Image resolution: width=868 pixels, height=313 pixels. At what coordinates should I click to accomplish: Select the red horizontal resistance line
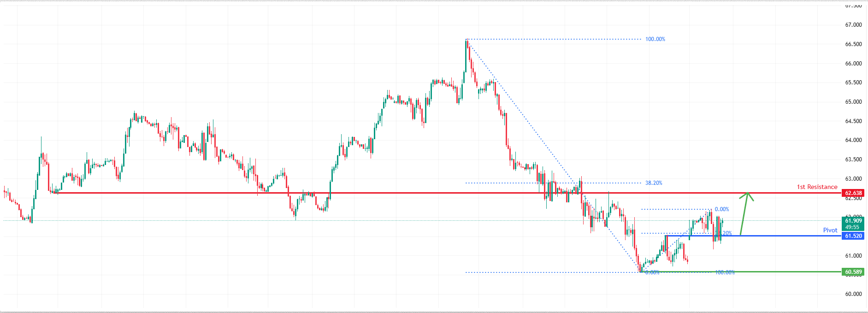pyautogui.click(x=415, y=193)
